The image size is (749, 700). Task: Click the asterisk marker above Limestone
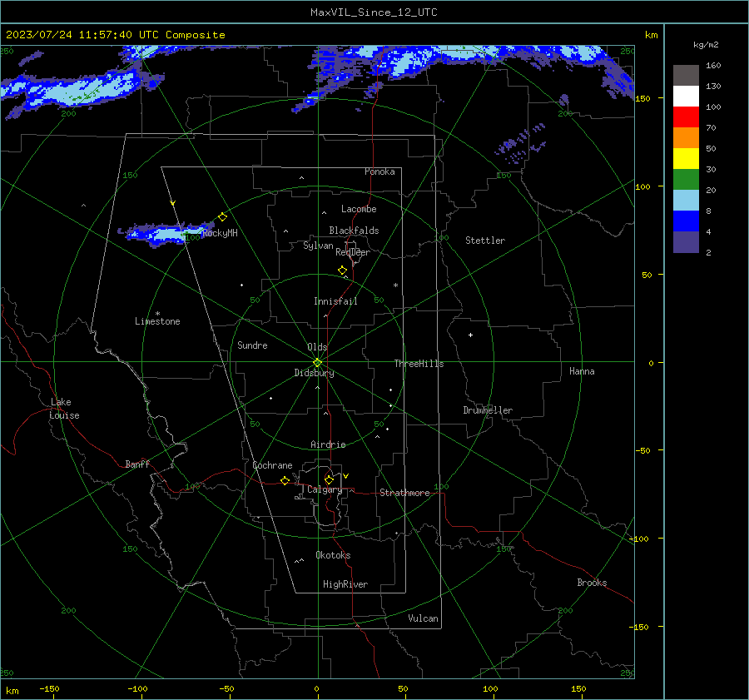pyautogui.click(x=157, y=314)
